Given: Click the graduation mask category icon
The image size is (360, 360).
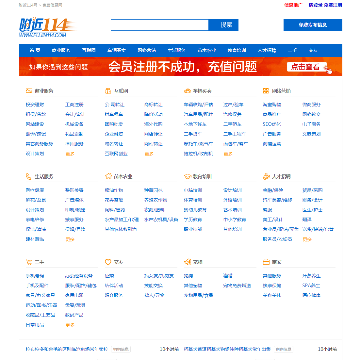Looking at the screenshot, I should [187, 176].
